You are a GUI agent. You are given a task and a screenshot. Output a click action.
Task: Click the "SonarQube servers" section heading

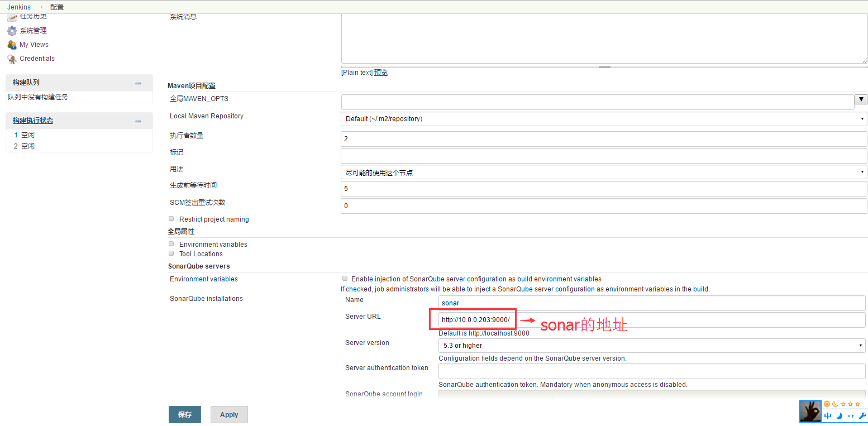[x=199, y=266]
